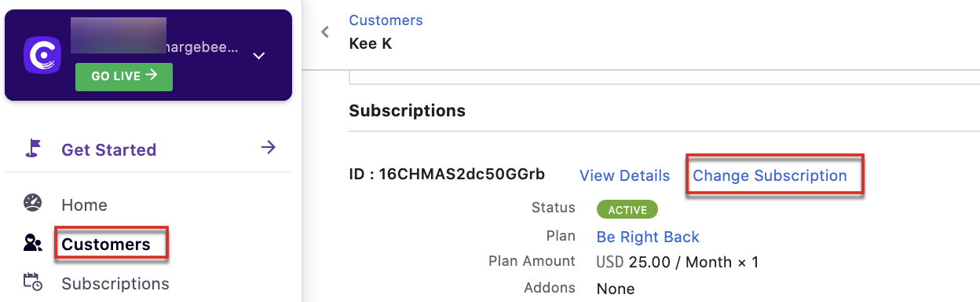Click the Subscriptions calendar clock icon
Viewport: 980px width, 302px height.
click(x=32, y=282)
